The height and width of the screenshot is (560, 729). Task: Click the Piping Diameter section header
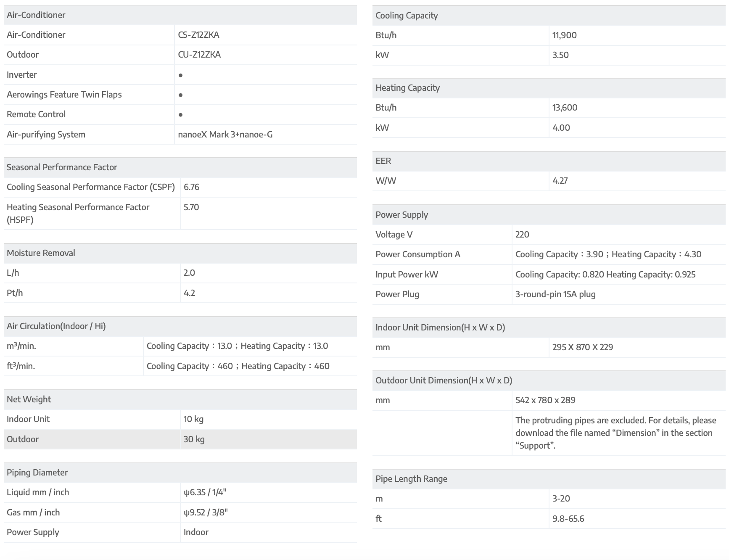[37, 473]
